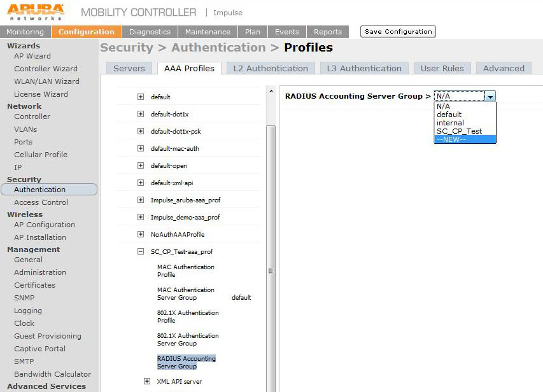Viewport: 543px width, 392px height.
Task: Open Cellular Profile in the sidebar
Action: (x=41, y=155)
